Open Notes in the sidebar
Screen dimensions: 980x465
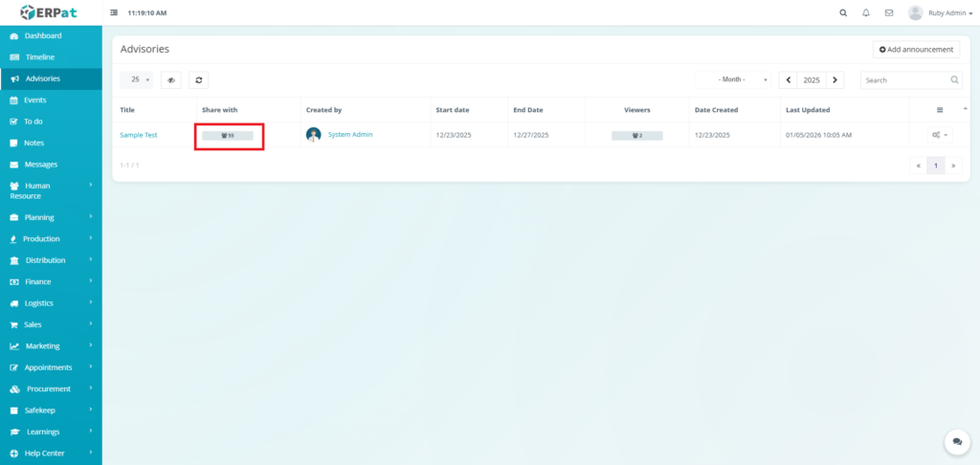click(51, 144)
